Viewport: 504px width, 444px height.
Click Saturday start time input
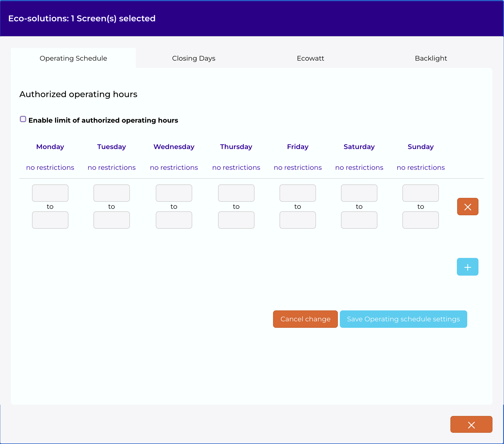click(359, 193)
